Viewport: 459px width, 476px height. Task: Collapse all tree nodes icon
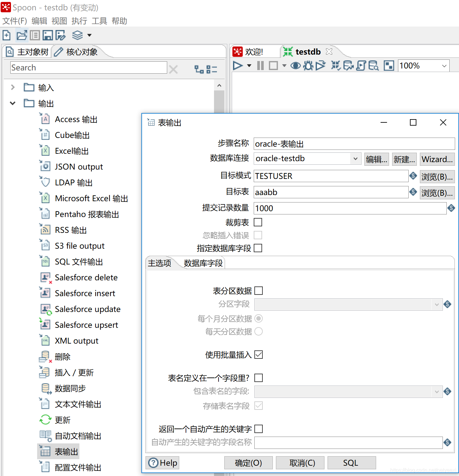212,69
